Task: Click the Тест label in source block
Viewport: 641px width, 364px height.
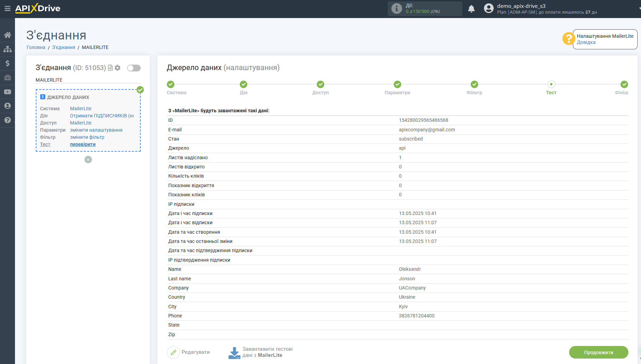Action: coord(45,144)
